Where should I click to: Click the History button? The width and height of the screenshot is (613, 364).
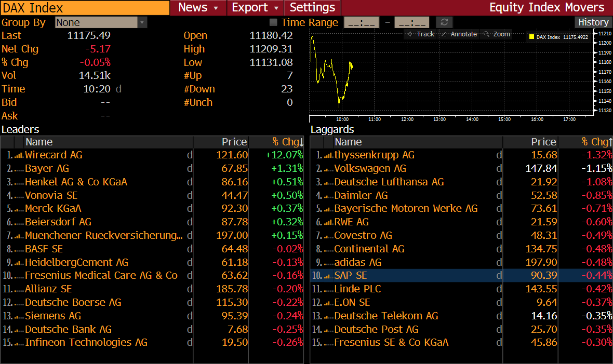pyautogui.click(x=593, y=22)
